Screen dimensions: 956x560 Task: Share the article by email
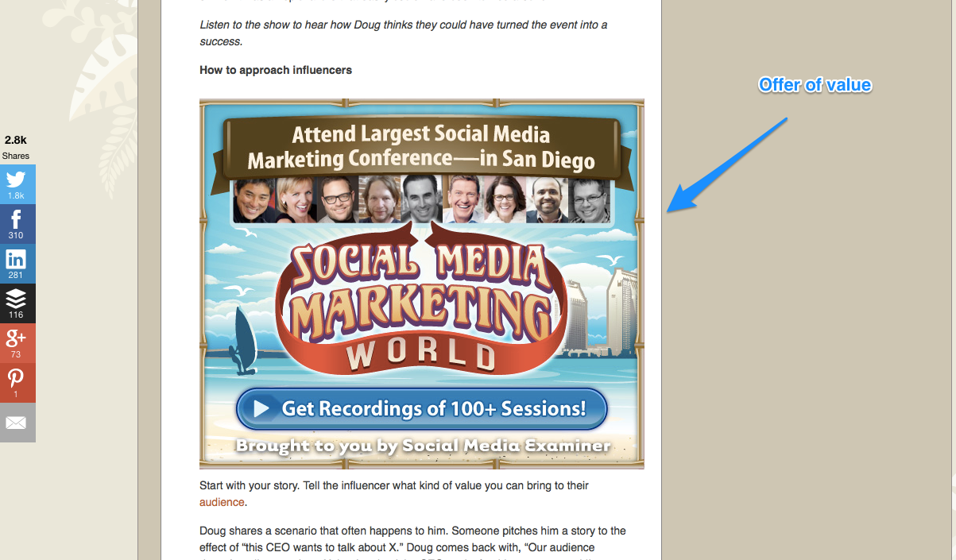pyautogui.click(x=17, y=423)
